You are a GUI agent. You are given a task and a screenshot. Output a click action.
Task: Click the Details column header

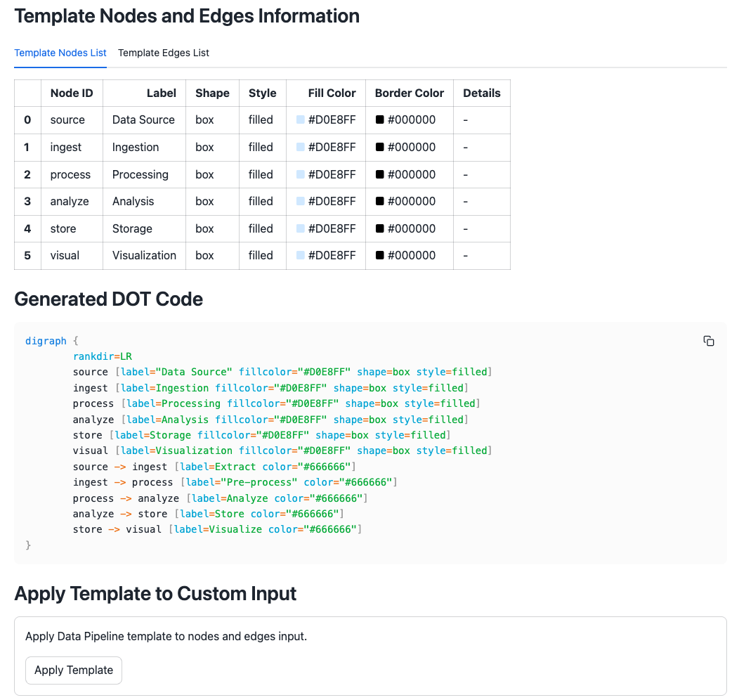coord(482,93)
